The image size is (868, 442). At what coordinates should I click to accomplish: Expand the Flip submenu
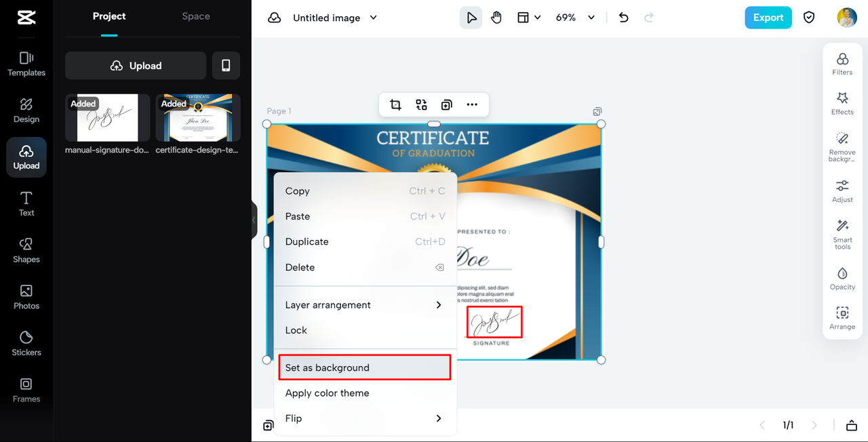coord(365,418)
